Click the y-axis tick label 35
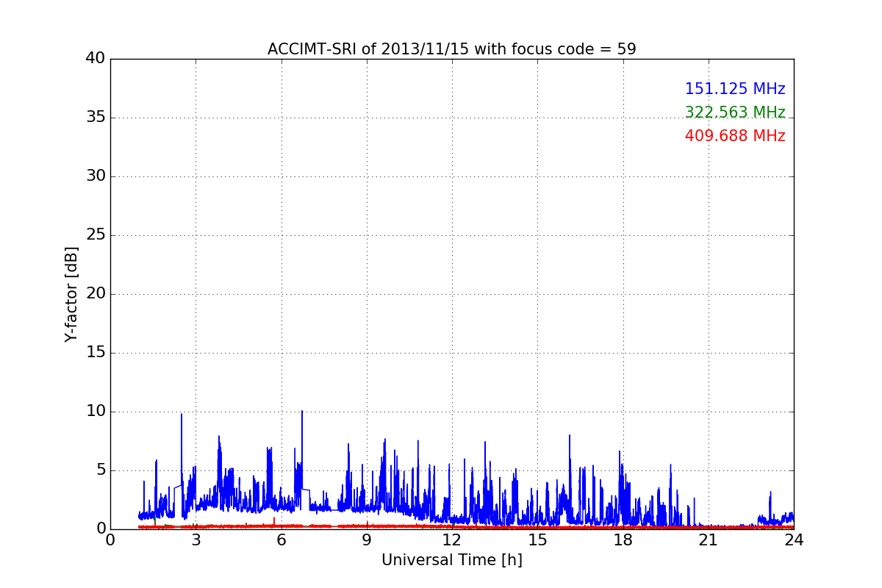The image size is (882, 588). [96, 118]
